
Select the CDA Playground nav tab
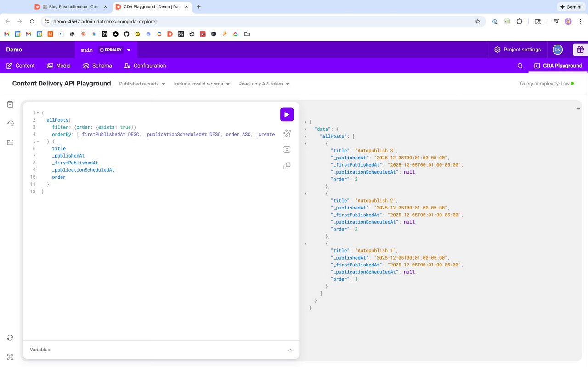click(558, 66)
